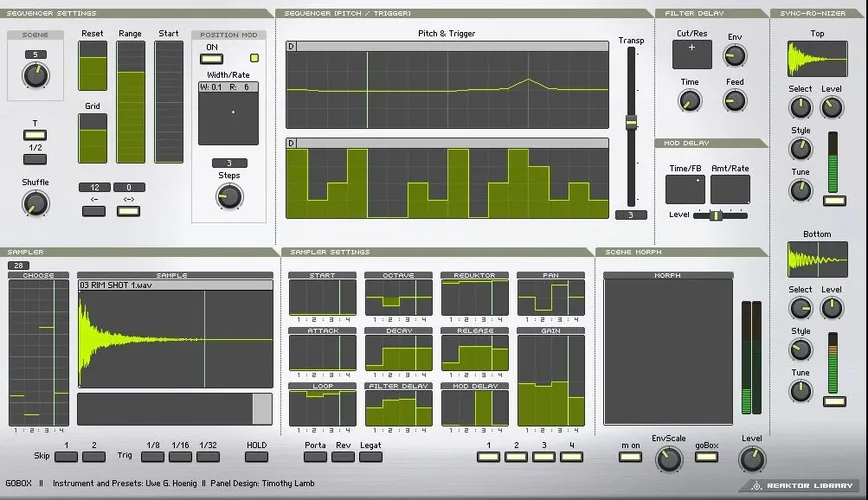Click the Top Tune knob
The image size is (868, 500).
tap(800, 190)
